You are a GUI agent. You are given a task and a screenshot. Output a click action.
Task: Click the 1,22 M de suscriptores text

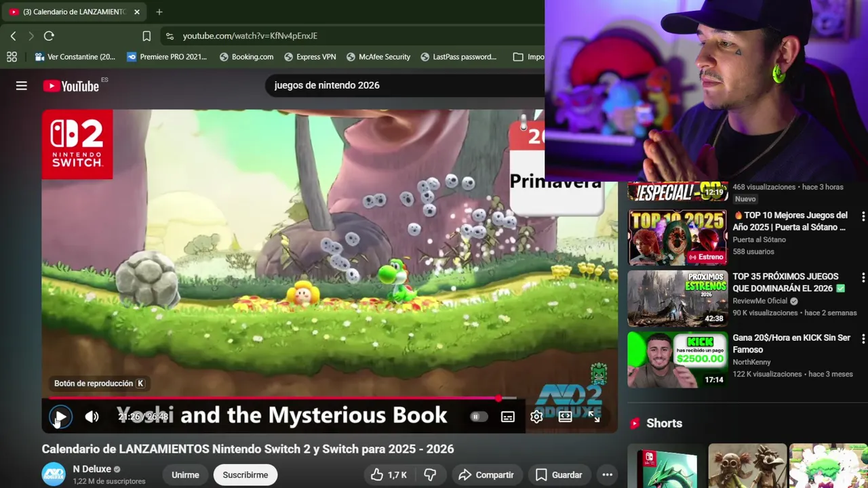click(x=109, y=481)
